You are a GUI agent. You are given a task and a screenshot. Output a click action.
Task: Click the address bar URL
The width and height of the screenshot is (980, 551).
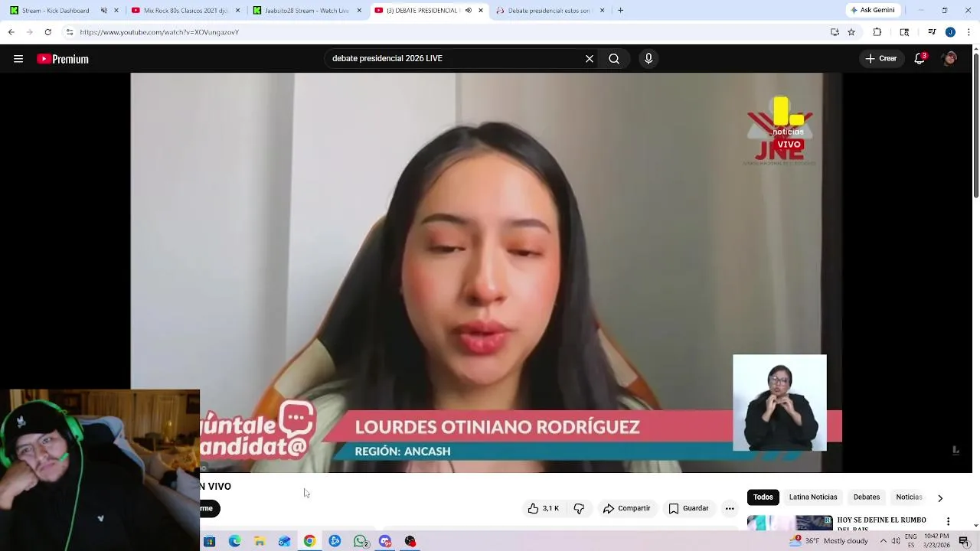tap(159, 32)
